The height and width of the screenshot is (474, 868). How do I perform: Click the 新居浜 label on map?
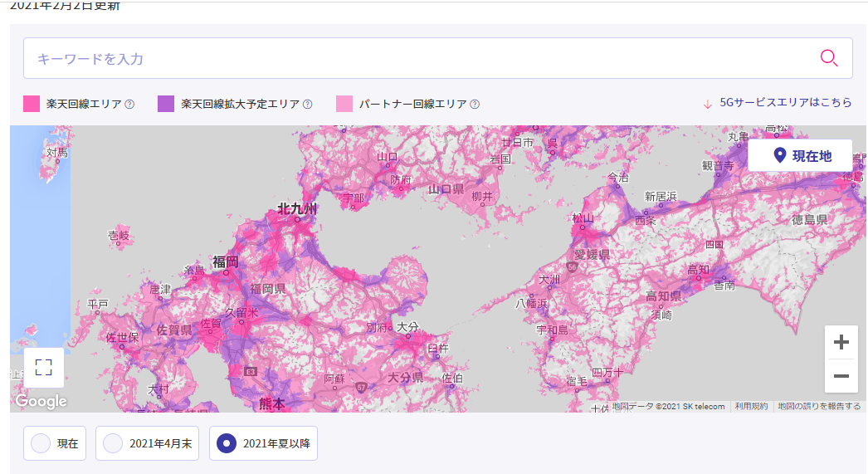click(661, 197)
